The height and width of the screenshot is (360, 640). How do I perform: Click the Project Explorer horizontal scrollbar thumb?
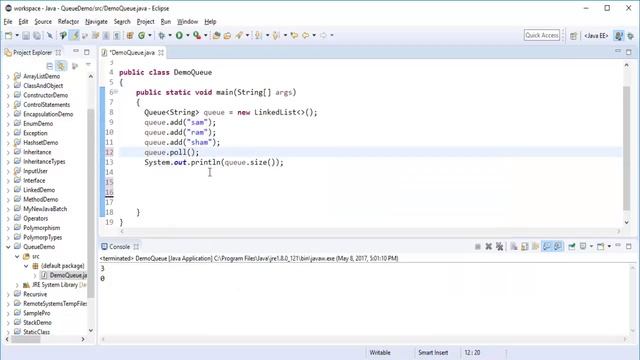(x=26, y=339)
